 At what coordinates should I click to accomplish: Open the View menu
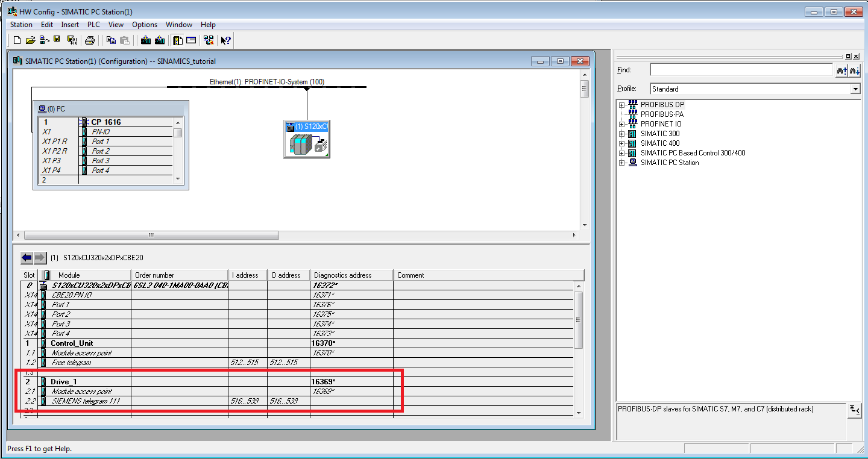coord(116,25)
